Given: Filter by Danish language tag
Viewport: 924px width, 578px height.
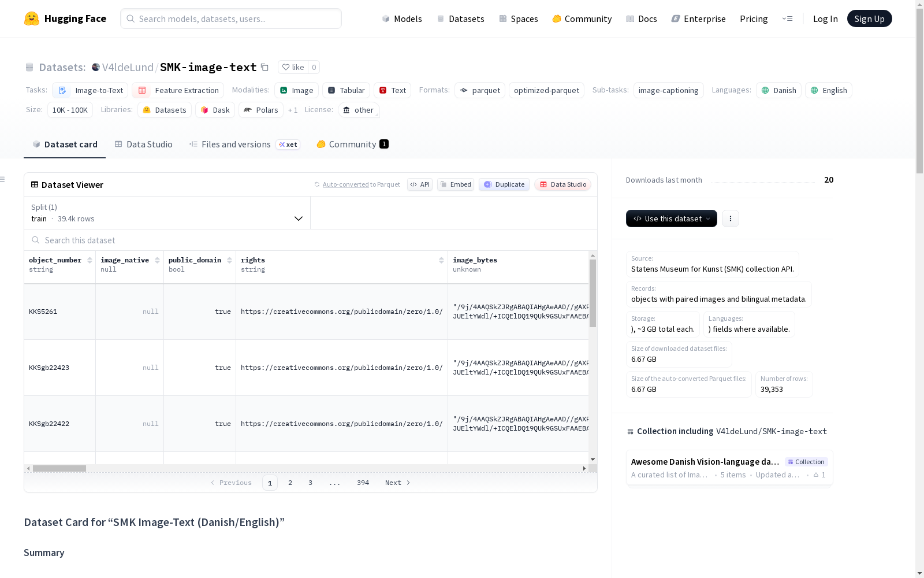Looking at the screenshot, I should 778,90.
